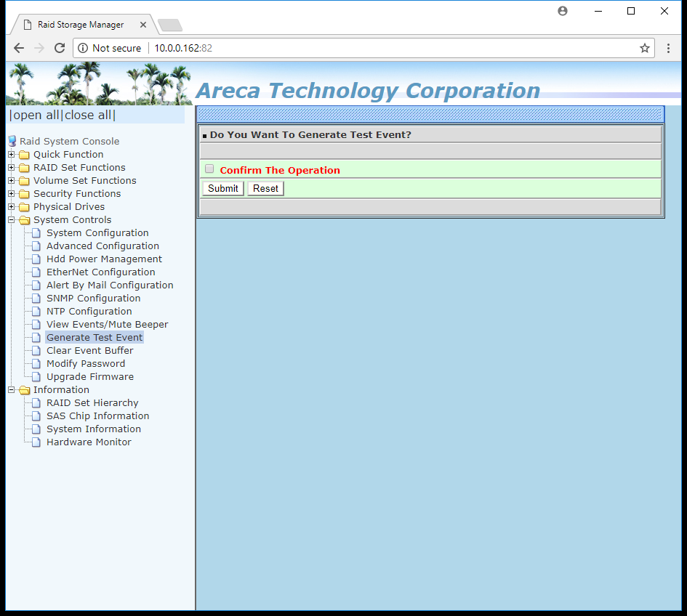Click the page icon beside Hdd Power Management

(x=36, y=259)
